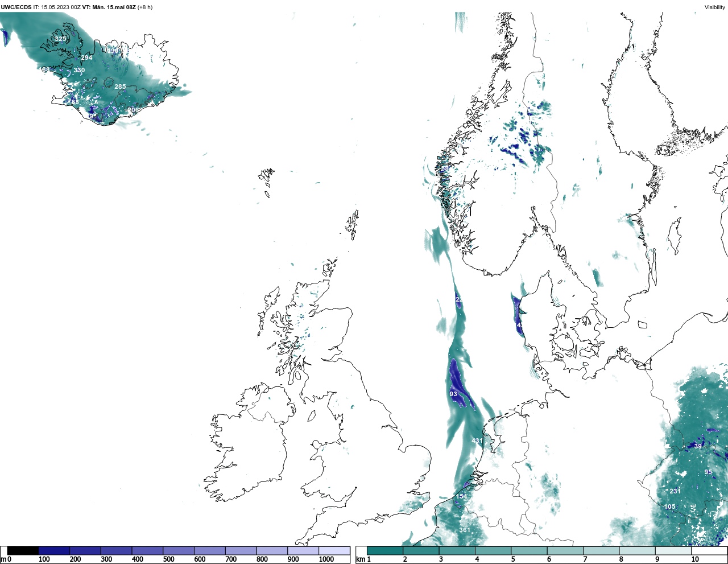Click the '500' tick label on the meter legend
Viewport: 728px width, 564px height.
168,559
